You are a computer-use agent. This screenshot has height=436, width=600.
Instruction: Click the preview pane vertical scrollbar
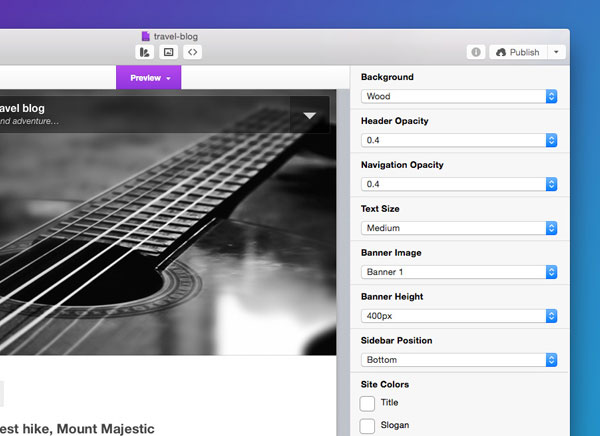(x=343, y=263)
